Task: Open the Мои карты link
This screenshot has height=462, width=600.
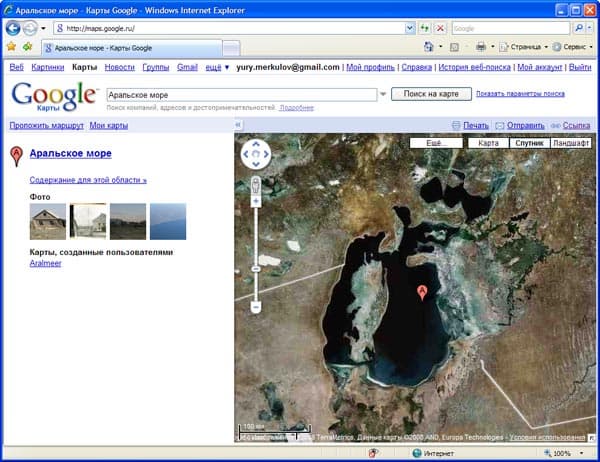Action: click(109, 126)
